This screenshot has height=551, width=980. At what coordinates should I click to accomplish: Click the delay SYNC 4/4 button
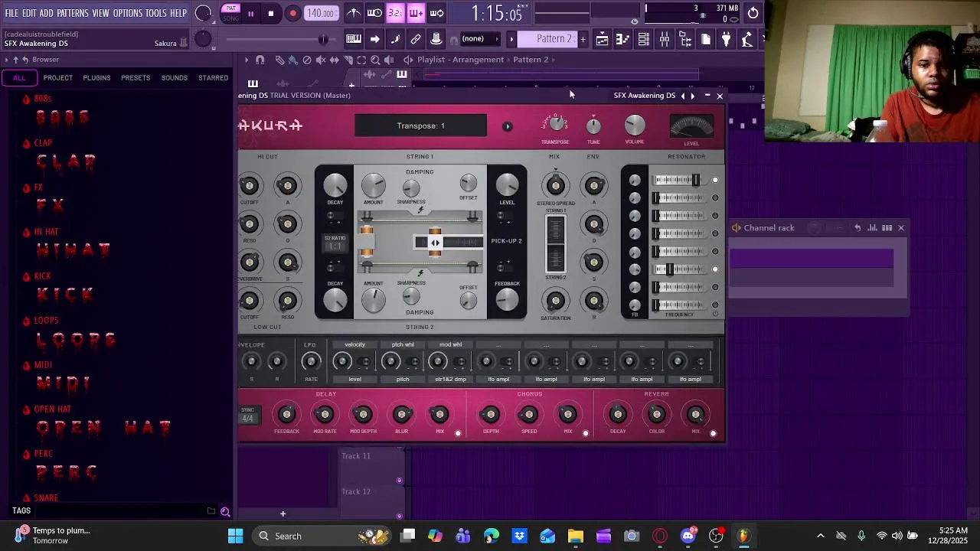[x=248, y=415]
